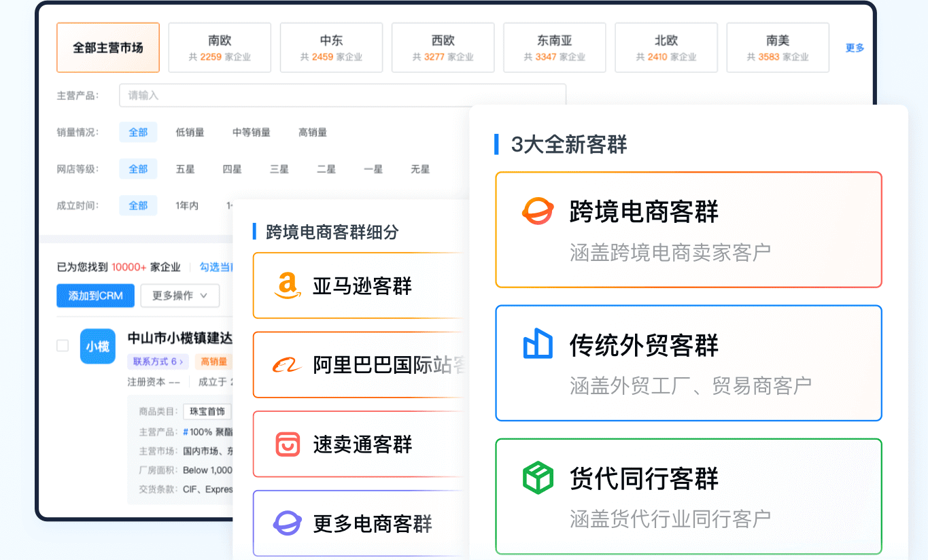
Task: Switch to the 东南亚 market tab
Action: 554,48
